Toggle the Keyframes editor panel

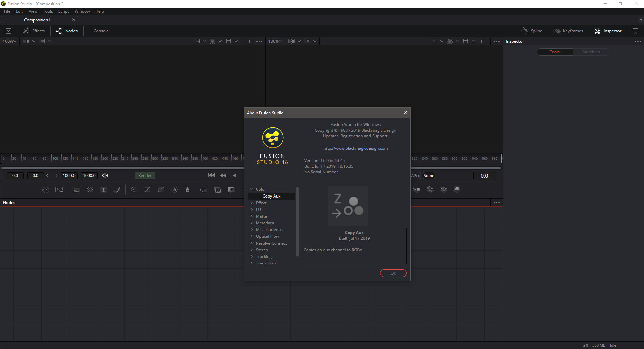[x=568, y=31]
